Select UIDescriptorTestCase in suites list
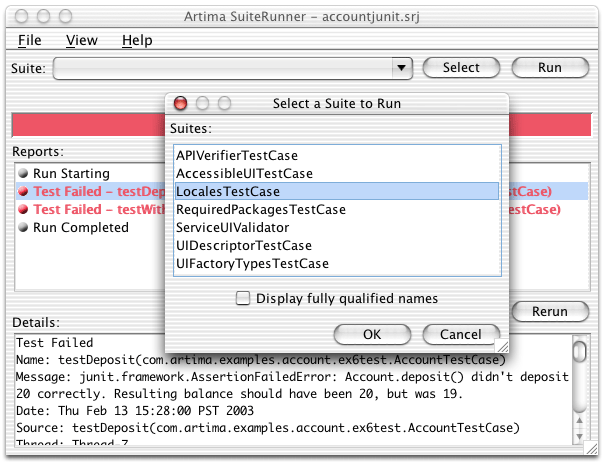This screenshot has width=607, height=466. point(338,245)
